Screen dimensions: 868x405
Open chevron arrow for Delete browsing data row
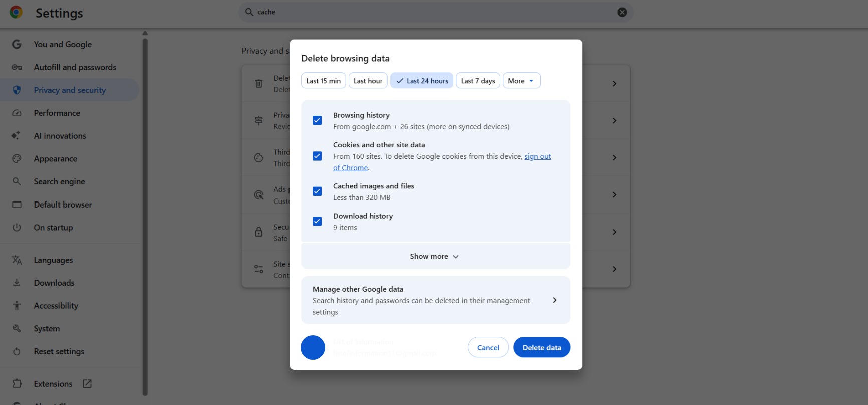(614, 84)
